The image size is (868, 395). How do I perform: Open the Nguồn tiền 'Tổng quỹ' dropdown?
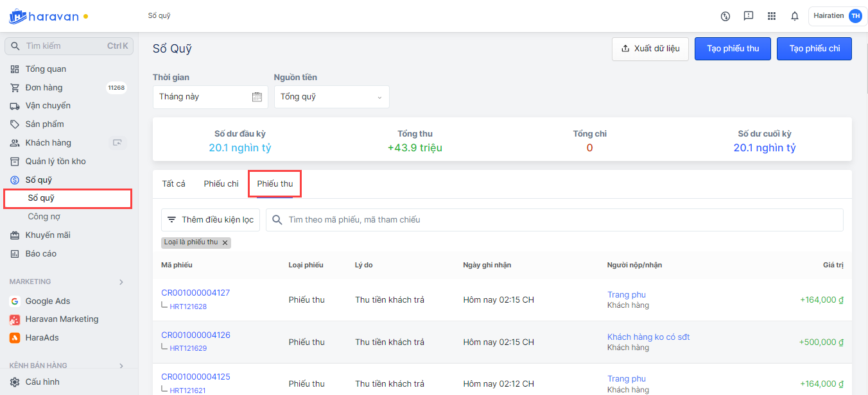coord(331,97)
